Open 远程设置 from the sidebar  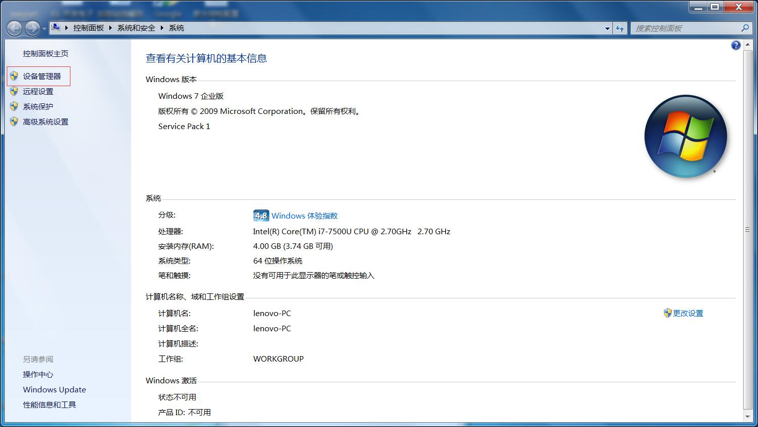tap(38, 91)
